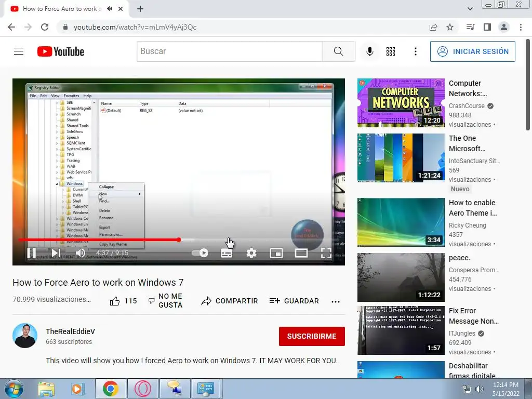Open COMPARTIR share dialog
This screenshot has width=532, height=399.
click(229, 301)
